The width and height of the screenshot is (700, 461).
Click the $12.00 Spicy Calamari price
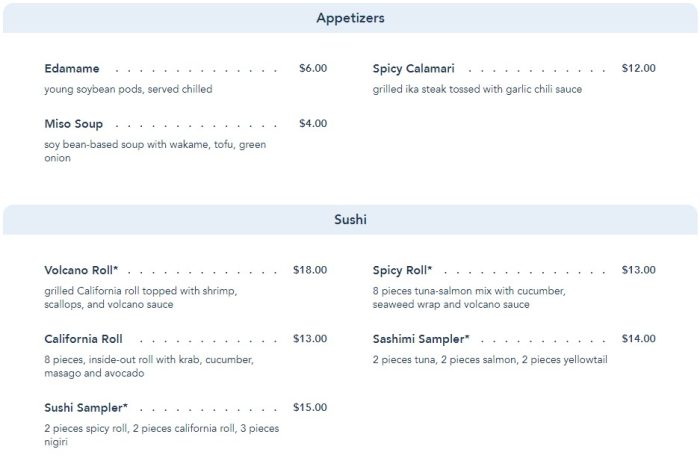638,69
